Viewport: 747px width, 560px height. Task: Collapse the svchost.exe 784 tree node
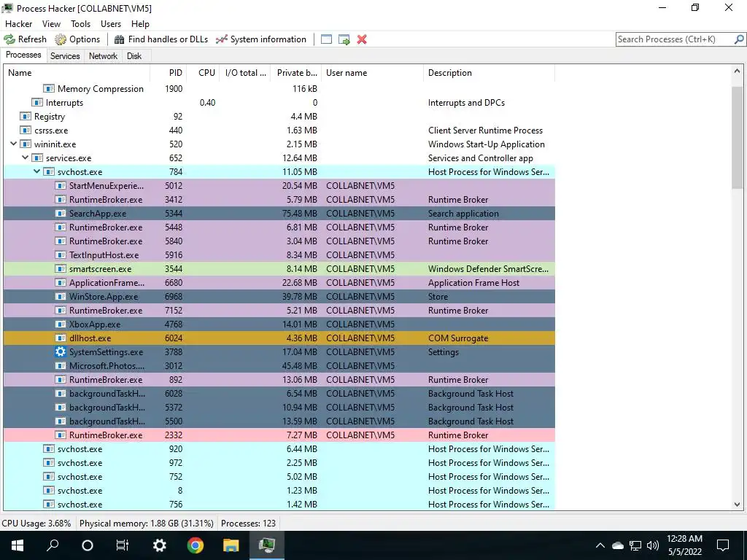click(x=36, y=171)
